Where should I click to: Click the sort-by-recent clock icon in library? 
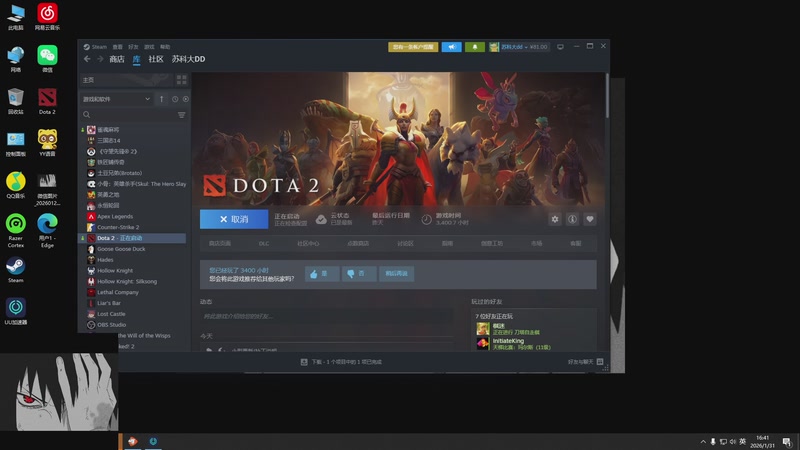(175, 99)
